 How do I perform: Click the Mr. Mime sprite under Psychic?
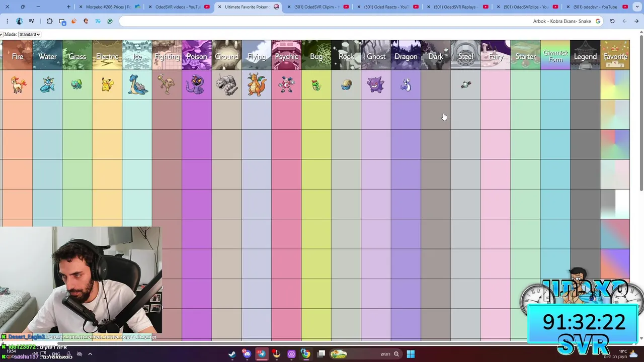pos(286,85)
